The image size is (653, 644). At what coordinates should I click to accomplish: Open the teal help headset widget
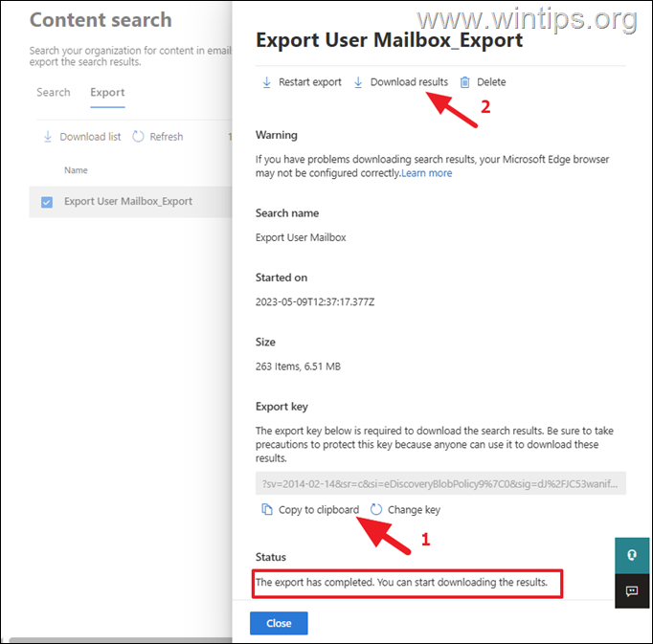tap(632, 555)
